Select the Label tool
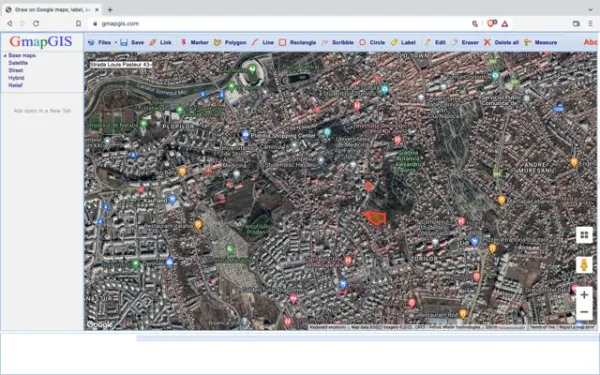 pos(403,42)
